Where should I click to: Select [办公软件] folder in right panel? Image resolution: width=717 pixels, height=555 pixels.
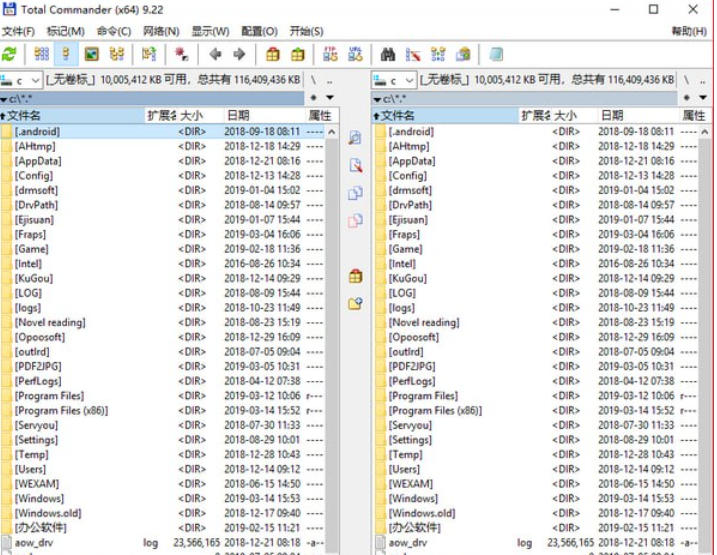(x=536, y=528)
